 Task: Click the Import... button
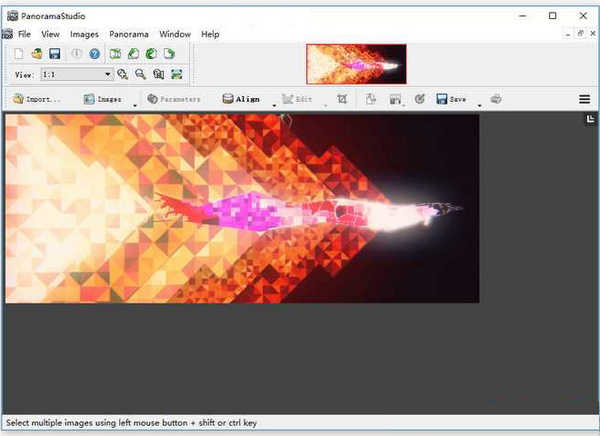click(x=37, y=99)
